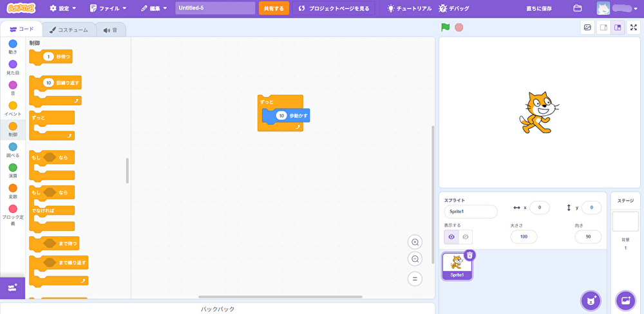This screenshot has width=644, height=314.
Task: Click the workspace vertical scrollbar
Action: pyautogui.click(x=433, y=194)
